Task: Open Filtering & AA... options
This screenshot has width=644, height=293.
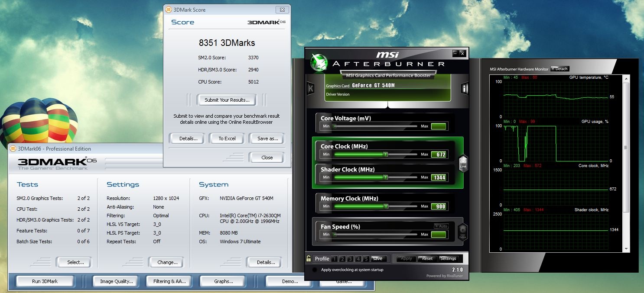Action: coord(169,281)
